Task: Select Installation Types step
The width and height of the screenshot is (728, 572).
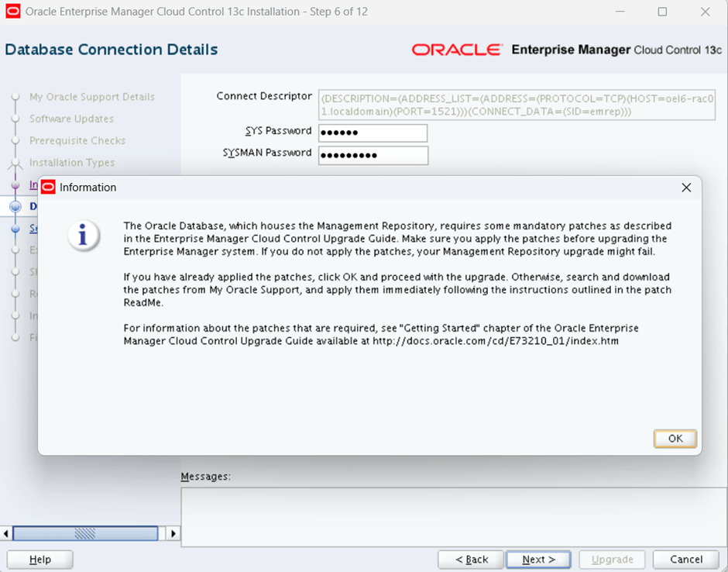Action: (71, 163)
